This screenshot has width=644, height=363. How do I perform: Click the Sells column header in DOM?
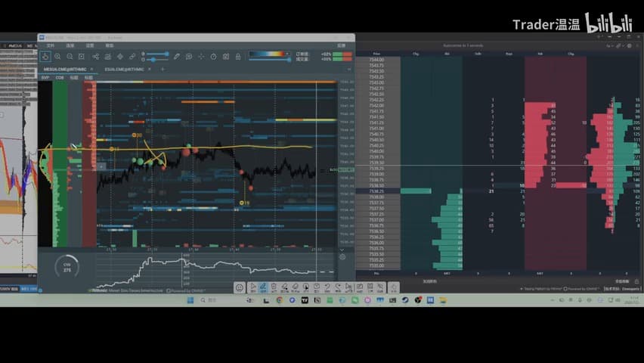[x=478, y=54]
